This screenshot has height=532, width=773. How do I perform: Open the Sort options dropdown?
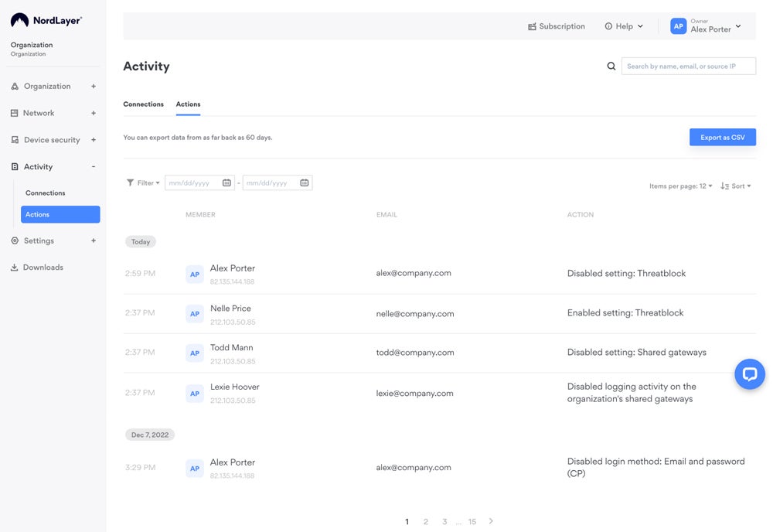[x=736, y=186]
